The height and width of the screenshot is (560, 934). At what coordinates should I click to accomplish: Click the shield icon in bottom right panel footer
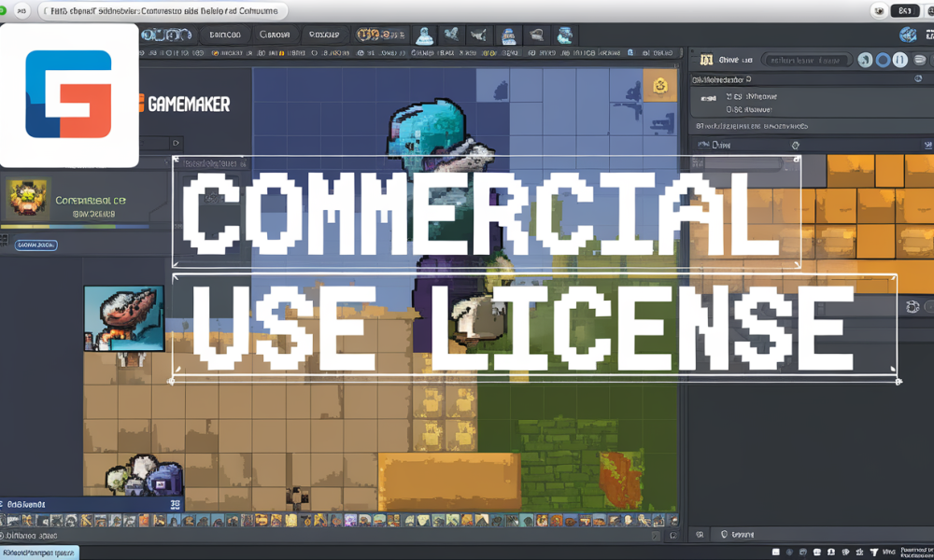[x=725, y=535]
